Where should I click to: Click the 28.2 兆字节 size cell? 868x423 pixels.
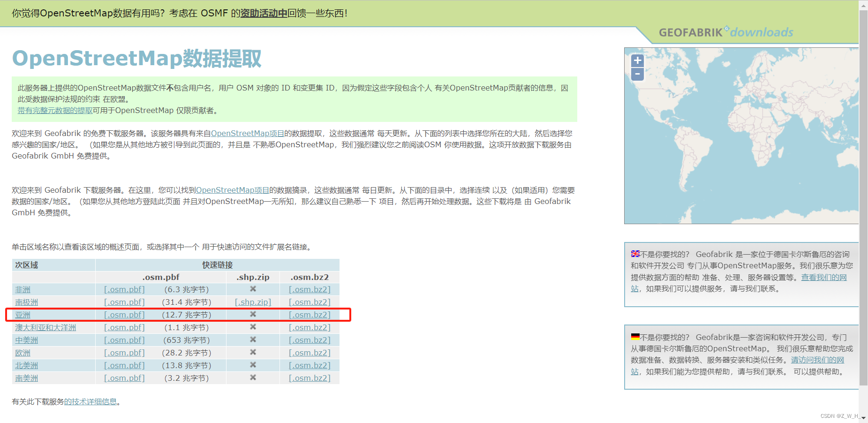click(x=187, y=353)
